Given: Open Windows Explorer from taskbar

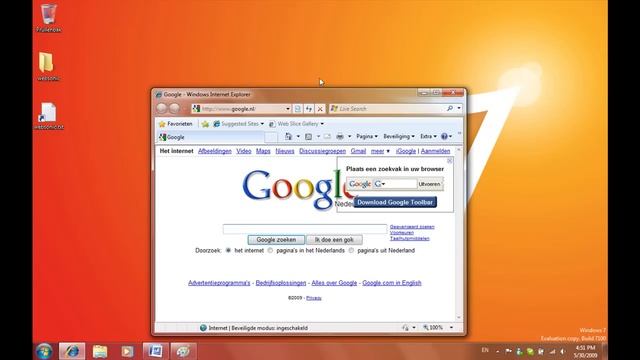Looking at the screenshot, I should click(100, 351).
